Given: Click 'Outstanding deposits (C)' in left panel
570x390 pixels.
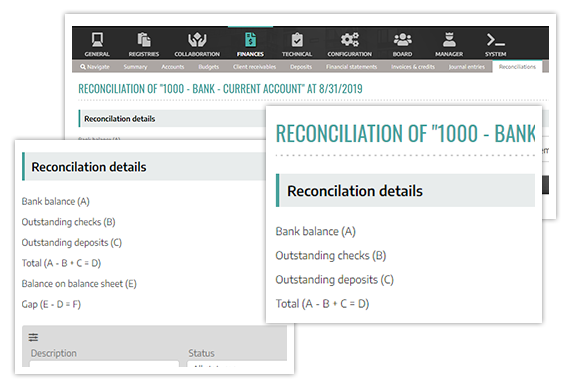Looking at the screenshot, I should click(x=72, y=242).
